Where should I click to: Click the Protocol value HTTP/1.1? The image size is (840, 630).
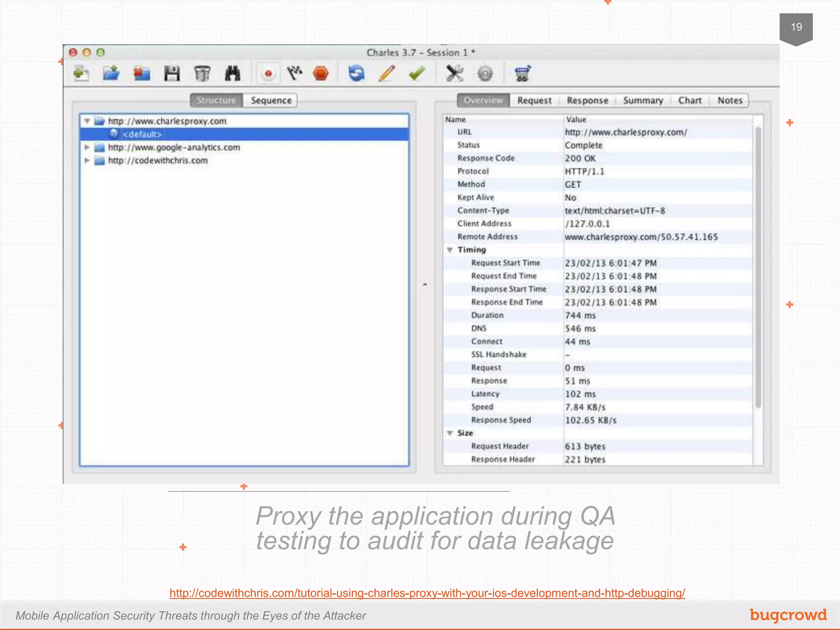pos(584,172)
